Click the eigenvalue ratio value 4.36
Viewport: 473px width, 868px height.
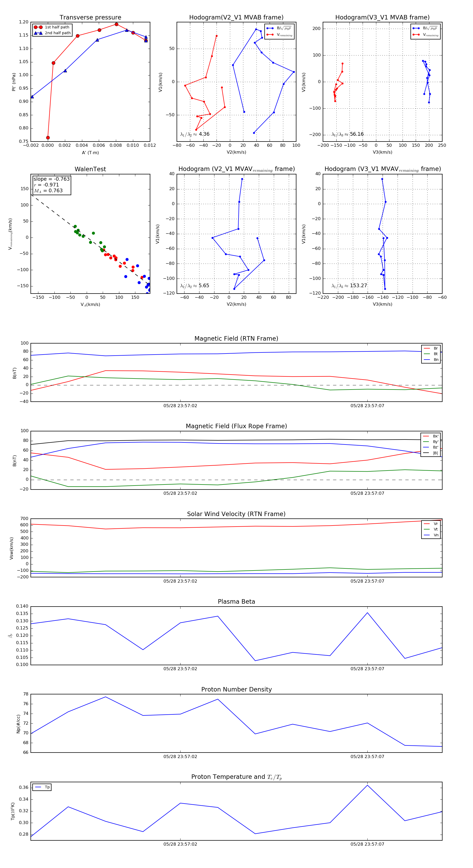(x=204, y=134)
